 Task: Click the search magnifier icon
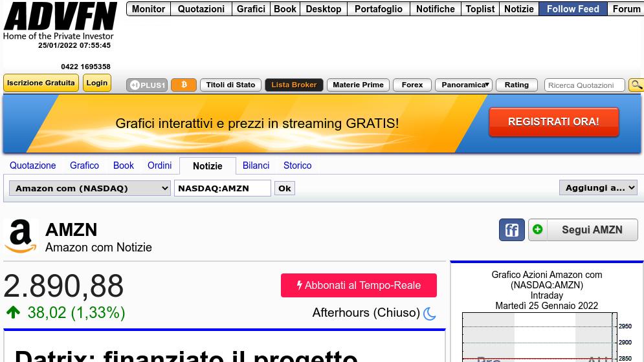click(636, 85)
